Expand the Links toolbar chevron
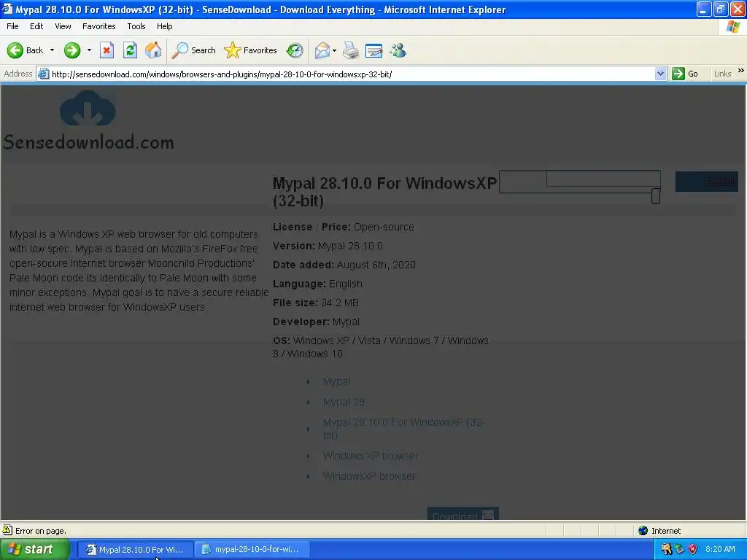The image size is (747, 560). 741,71
